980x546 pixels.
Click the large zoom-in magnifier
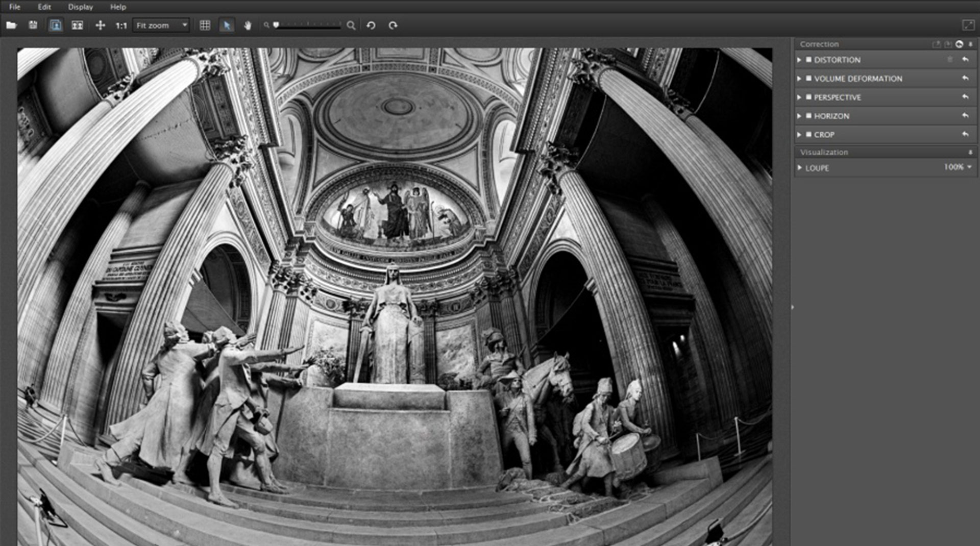pyautogui.click(x=351, y=25)
